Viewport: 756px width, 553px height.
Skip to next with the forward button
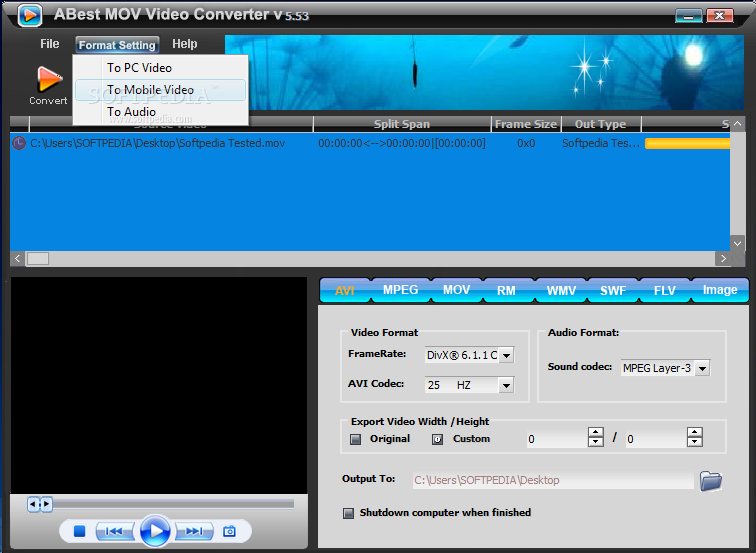(x=194, y=531)
